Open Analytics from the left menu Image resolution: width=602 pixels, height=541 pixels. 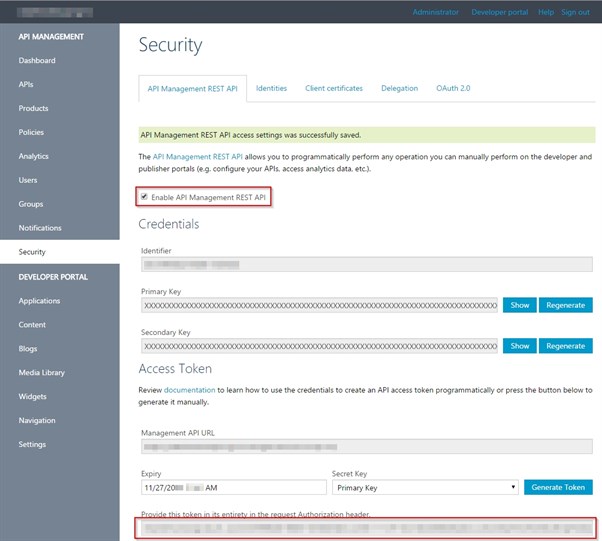point(33,156)
